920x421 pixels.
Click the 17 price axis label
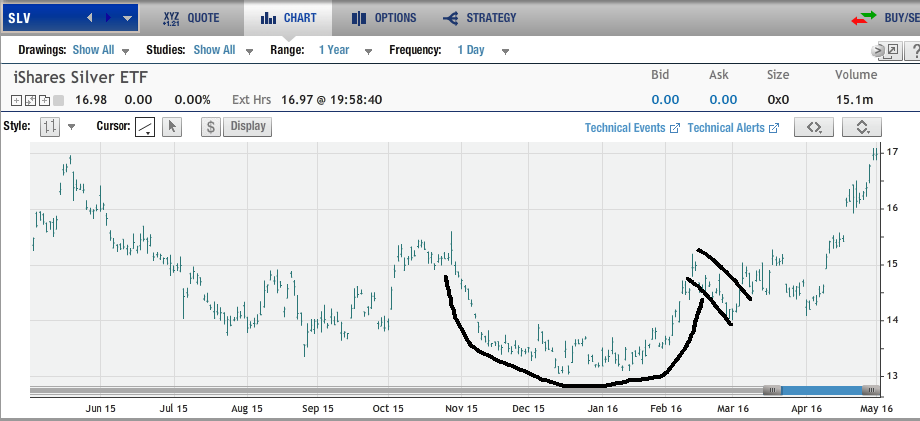pos(892,152)
